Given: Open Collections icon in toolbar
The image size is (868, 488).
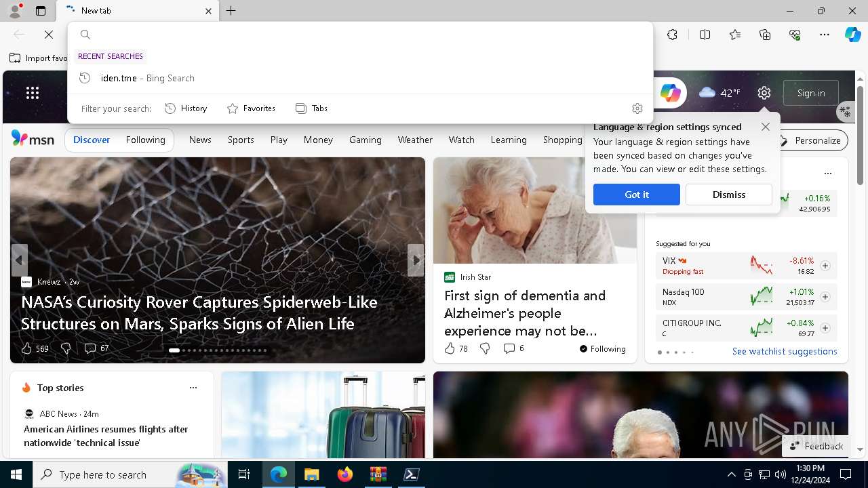Looking at the screenshot, I should (x=765, y=35).
